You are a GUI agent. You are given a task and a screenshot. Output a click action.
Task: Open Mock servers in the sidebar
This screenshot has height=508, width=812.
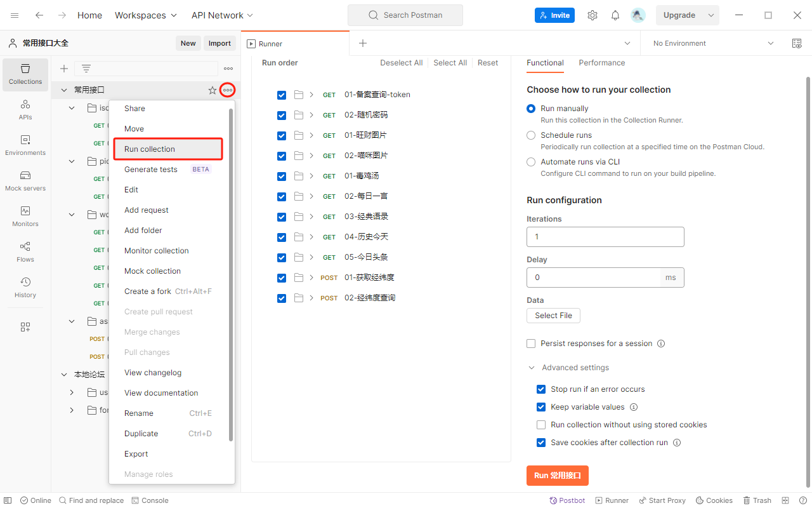coord(25,181)
